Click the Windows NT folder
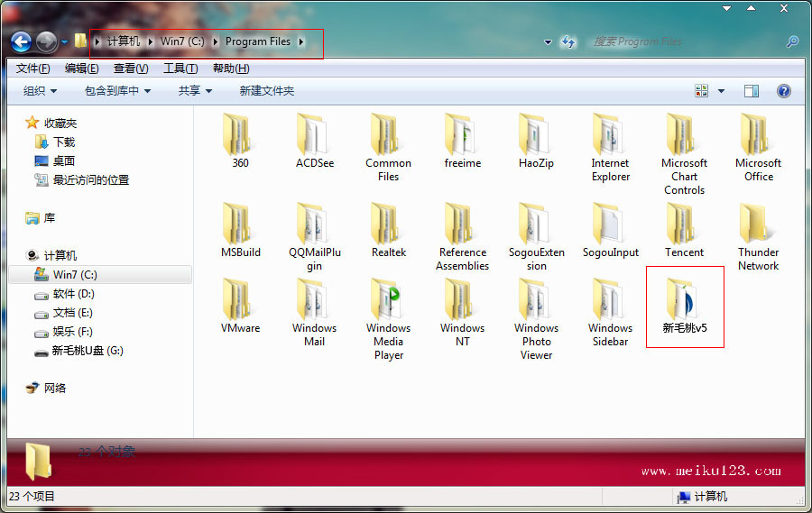Image resolution: width=812 pixels, height=513 pixels. click(463, 313)
